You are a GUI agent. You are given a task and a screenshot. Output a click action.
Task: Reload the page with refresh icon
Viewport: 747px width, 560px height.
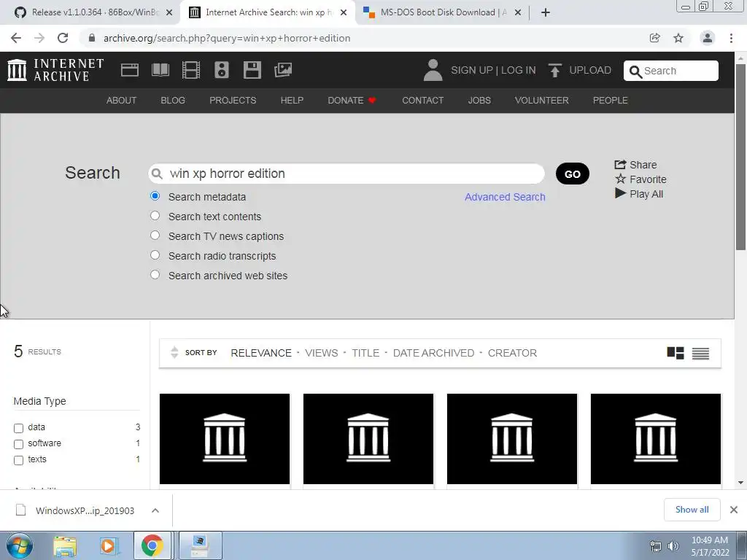pos(63,38)
